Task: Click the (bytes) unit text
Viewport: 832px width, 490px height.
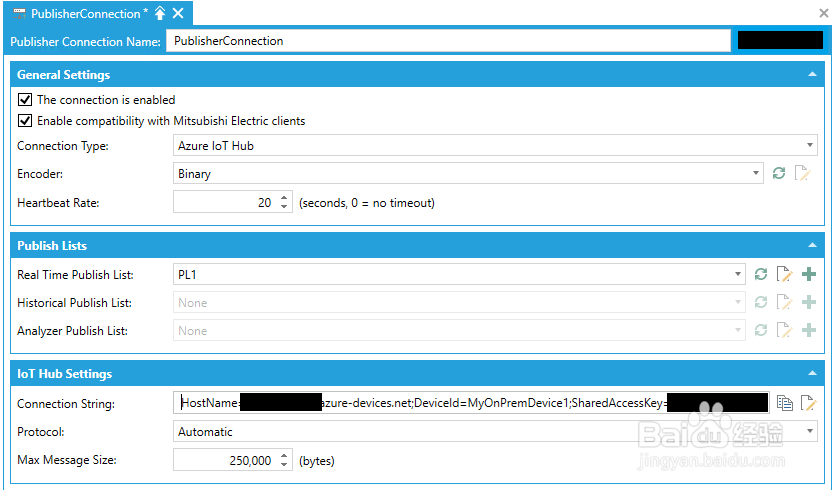Action: click(317, 461)
